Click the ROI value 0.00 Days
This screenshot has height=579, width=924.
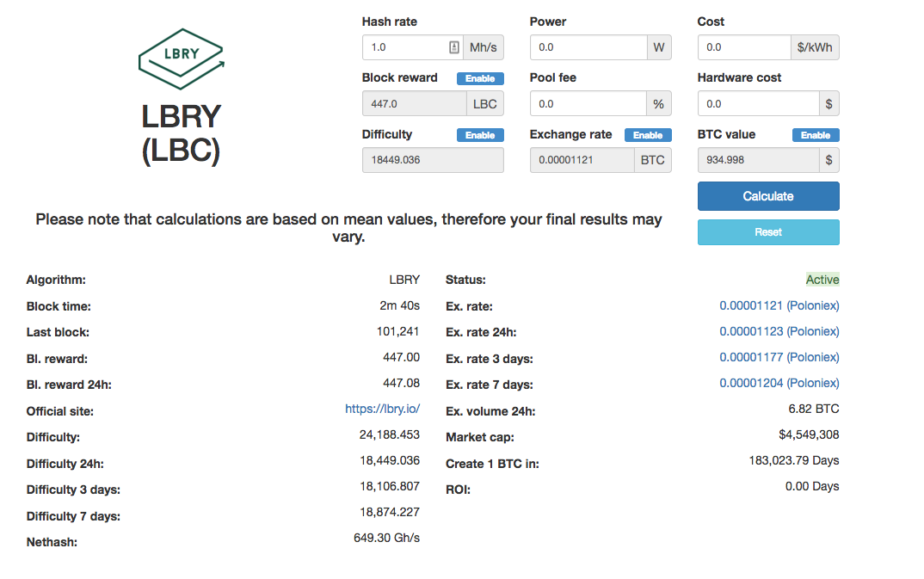[812, 487]
